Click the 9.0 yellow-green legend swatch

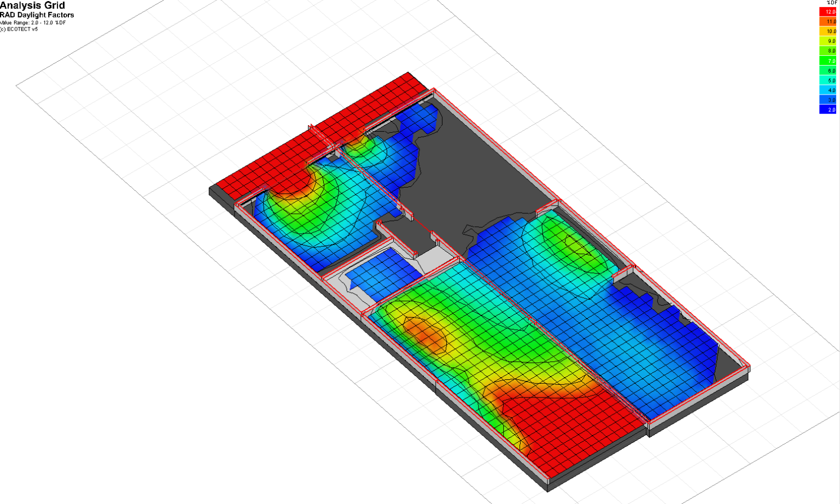[x=827, y=41]
